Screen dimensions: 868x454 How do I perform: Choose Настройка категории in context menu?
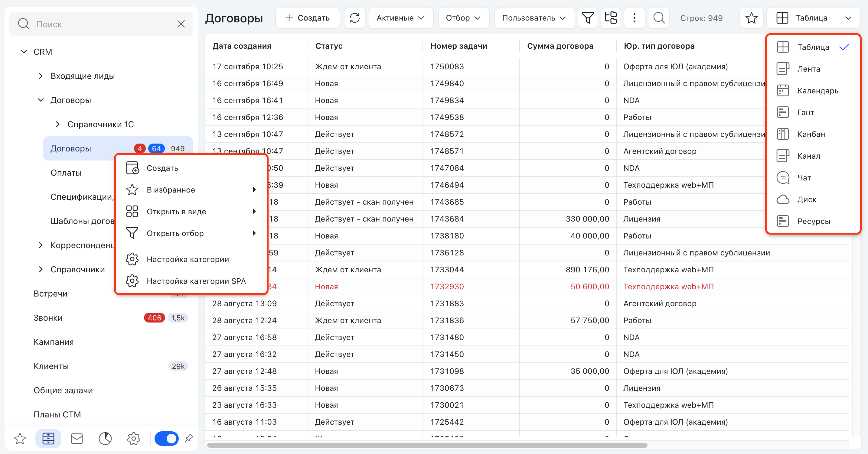point(191,259)
